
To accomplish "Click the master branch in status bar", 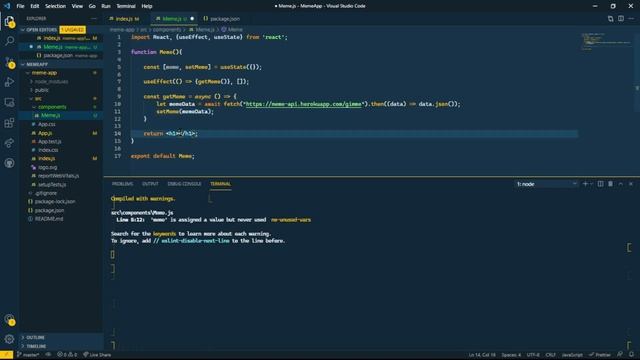I will pos(28,355).
